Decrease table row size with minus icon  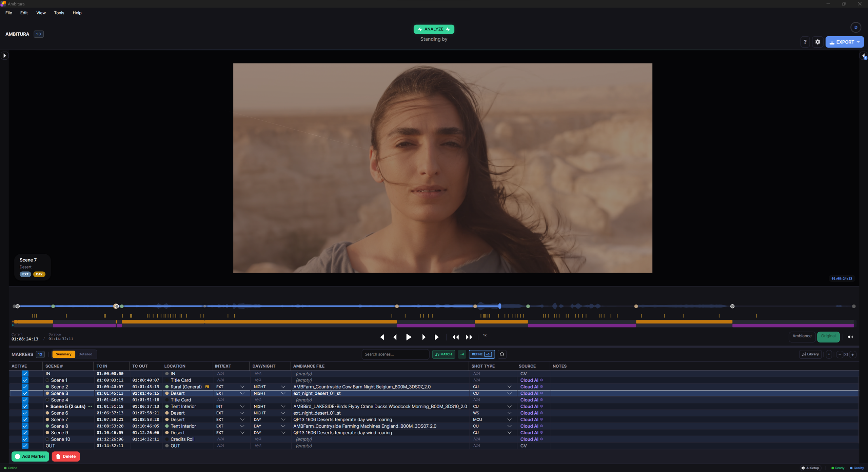[x=840, y=355]
